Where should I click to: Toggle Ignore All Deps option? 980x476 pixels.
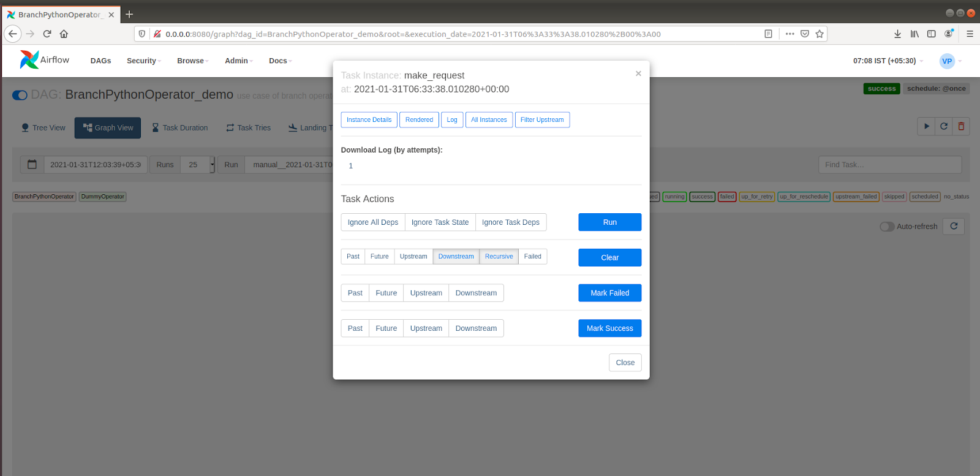tap(372, 222)
